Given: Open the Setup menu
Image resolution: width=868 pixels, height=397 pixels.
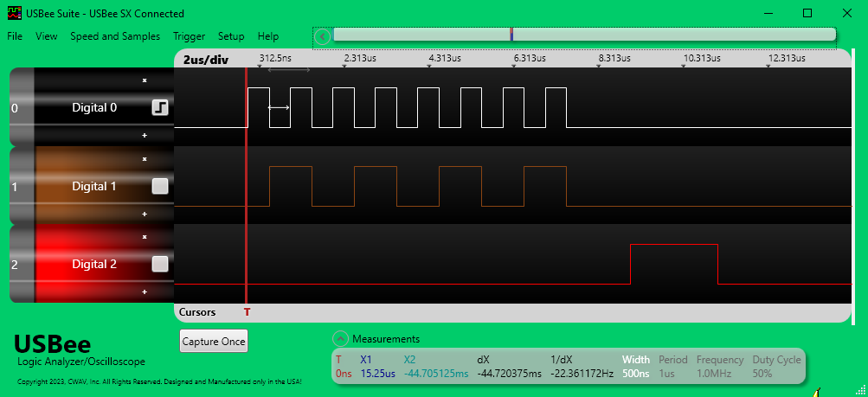Looking at the screenshot, I should pos(231,36).
